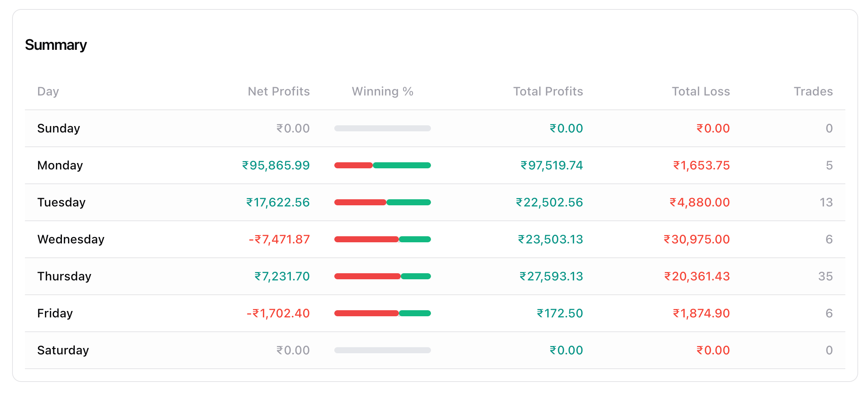Image resolution: width=868 pixels, height=394 pixels.
Task: Click the Friday row label
Action: [x=55, y=313]
